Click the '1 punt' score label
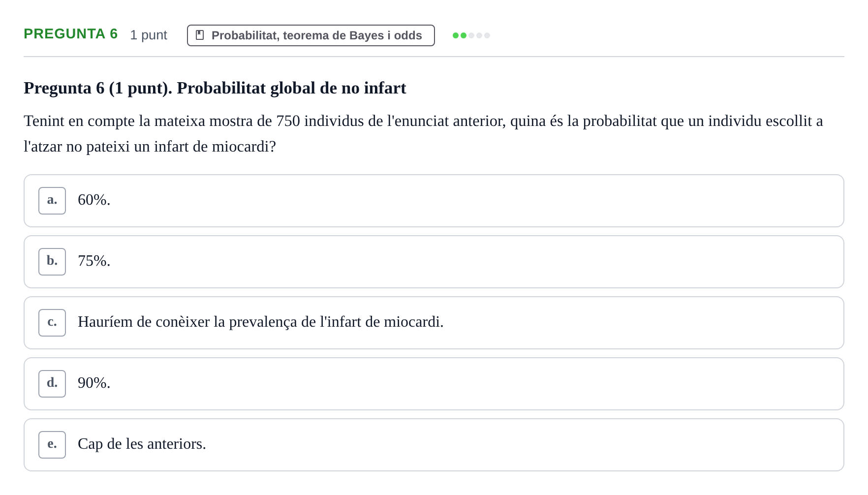This screenshot has height=495, width=868. pos(149,35)
